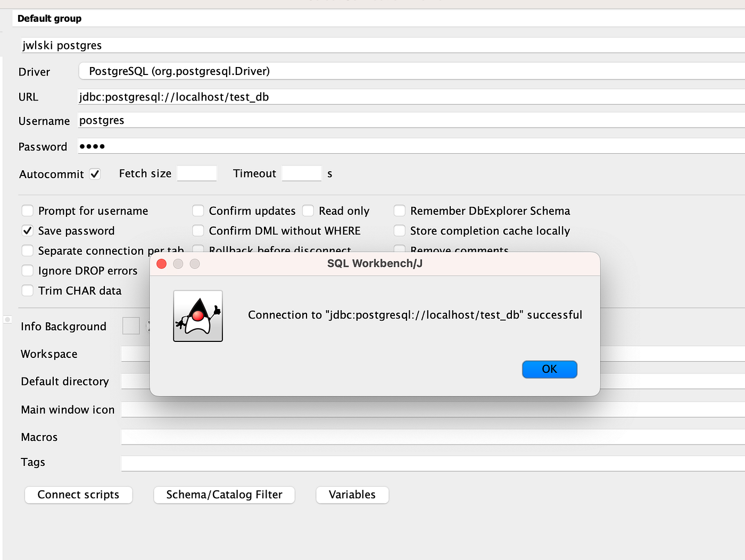Image resolution: width=745 pixels, height=560 pixels.
Task: Click the Tags input field
Action: 433,463
